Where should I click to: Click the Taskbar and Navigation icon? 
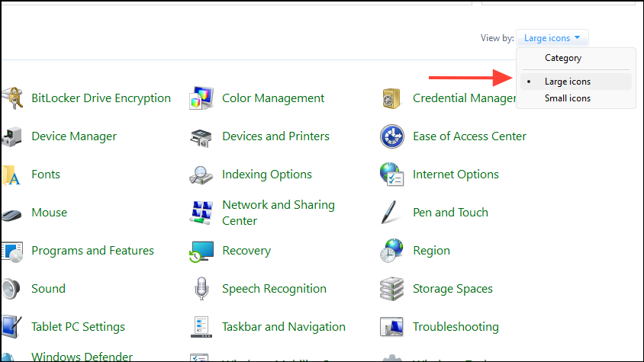(x=201, y=327)
